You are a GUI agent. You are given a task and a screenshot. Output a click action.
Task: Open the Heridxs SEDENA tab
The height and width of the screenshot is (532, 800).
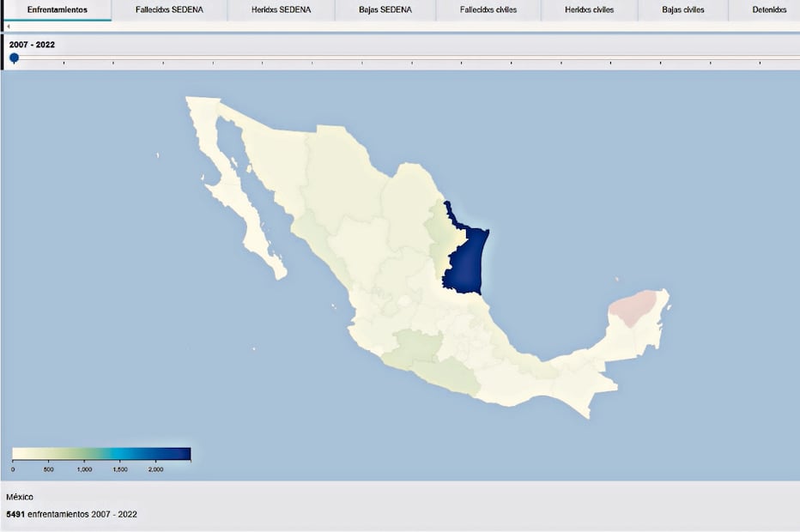[x=281, y=9]
